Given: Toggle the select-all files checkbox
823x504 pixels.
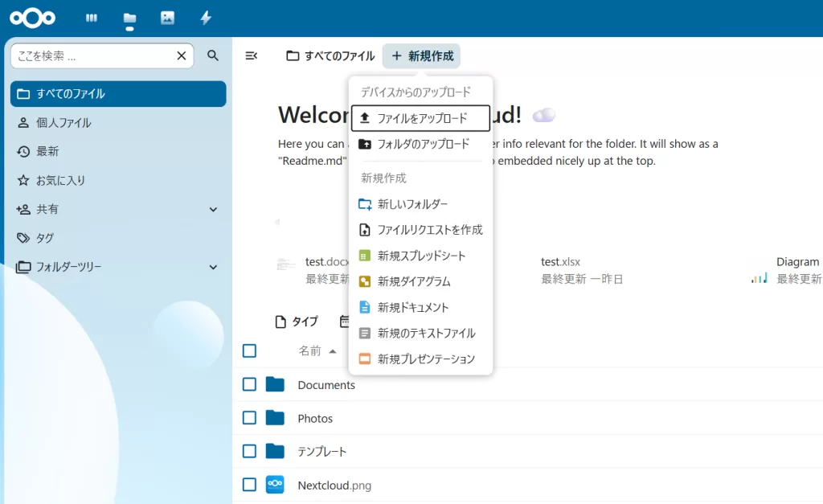Looking at the screenshot, I should click(x=249, y=350).
